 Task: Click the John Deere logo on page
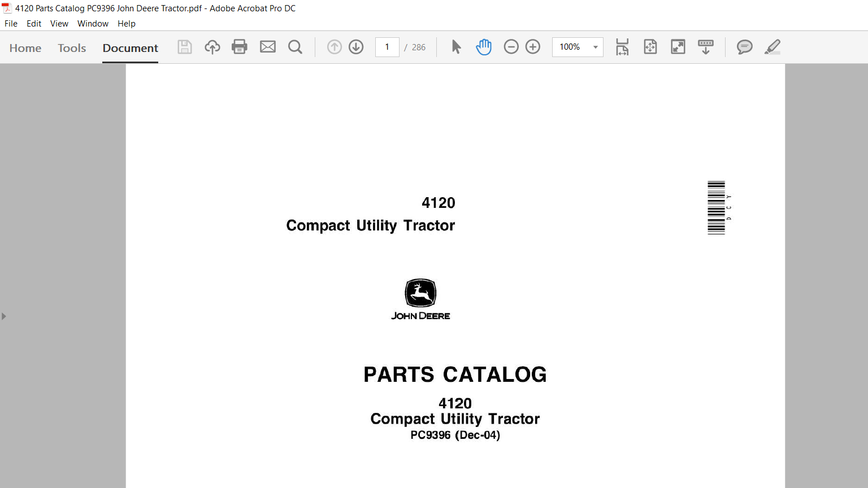420,299
